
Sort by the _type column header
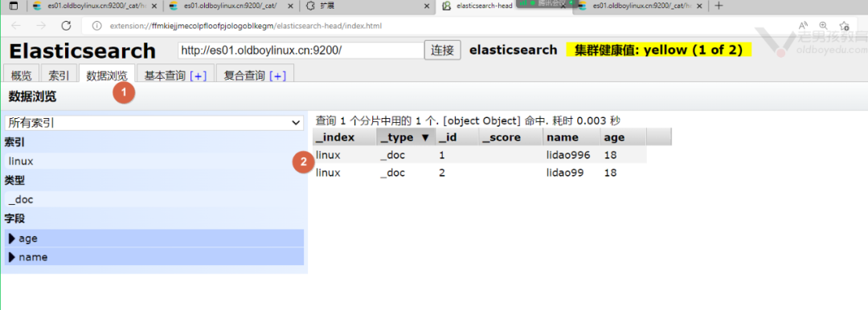pyautogui.click(x=404, y=137)
